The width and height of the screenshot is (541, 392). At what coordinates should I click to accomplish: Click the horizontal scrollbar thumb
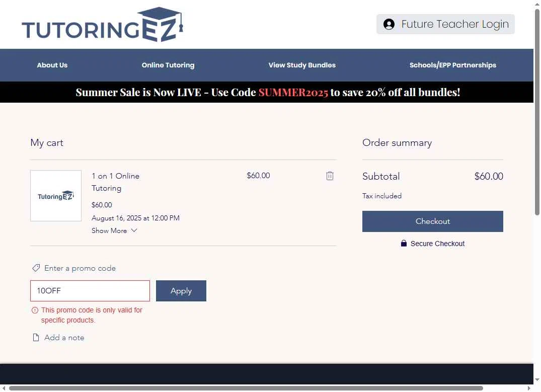246,388
